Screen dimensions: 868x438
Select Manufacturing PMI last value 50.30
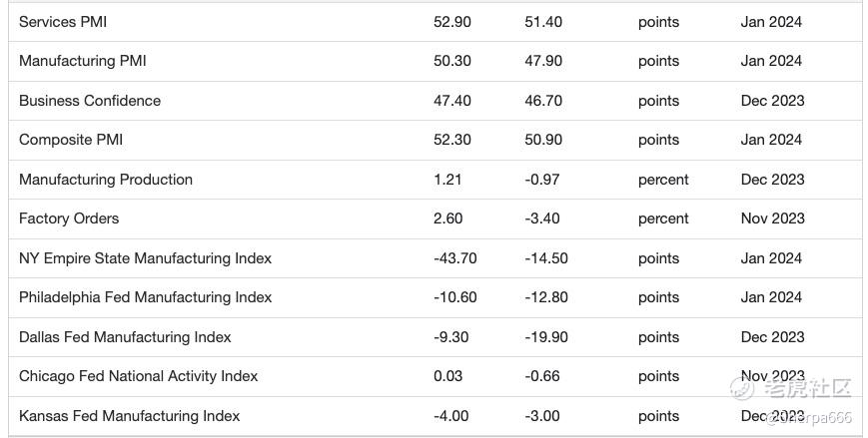452,61
